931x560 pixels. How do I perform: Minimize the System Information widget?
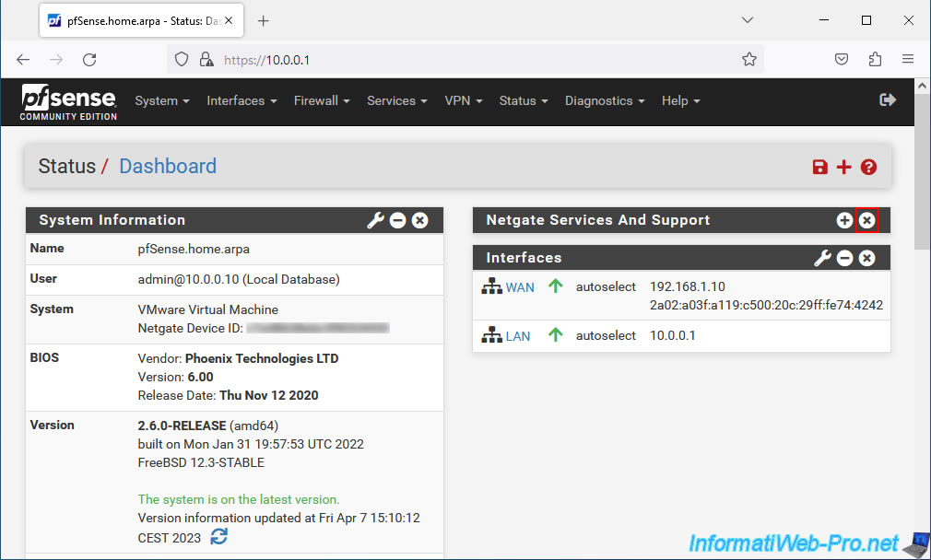click(x=398, y=221)
